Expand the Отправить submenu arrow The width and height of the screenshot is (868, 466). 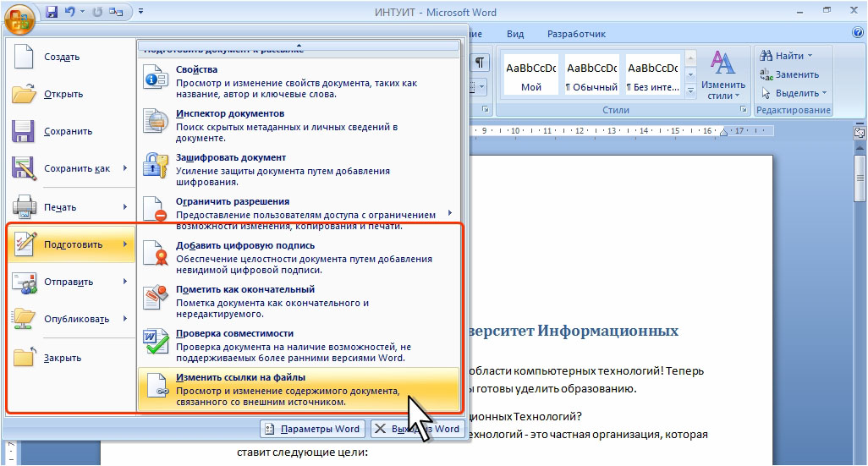coord(125,282)
